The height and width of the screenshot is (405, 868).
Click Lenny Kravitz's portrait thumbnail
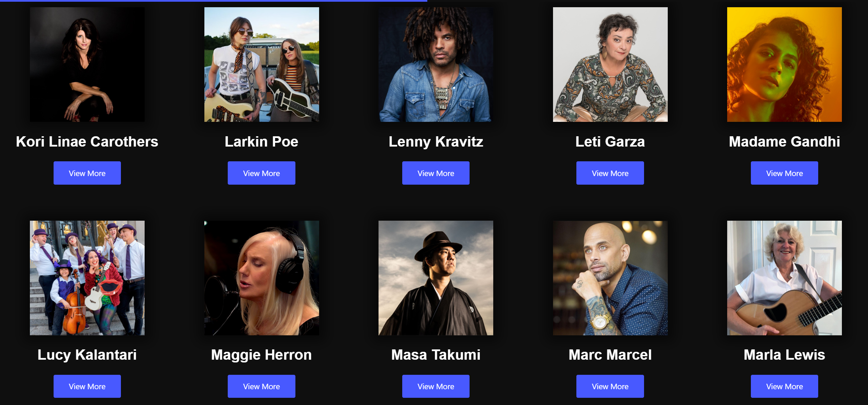(436, 65)
